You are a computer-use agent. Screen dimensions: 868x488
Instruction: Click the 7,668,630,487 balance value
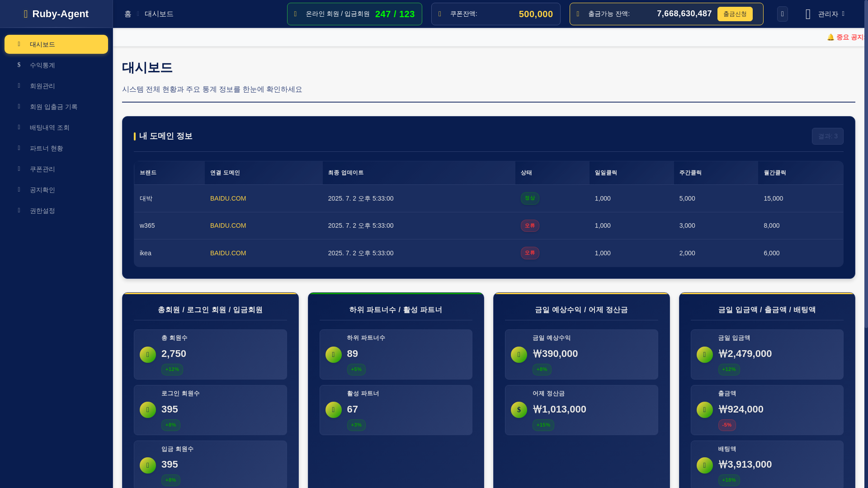[684, 14]
